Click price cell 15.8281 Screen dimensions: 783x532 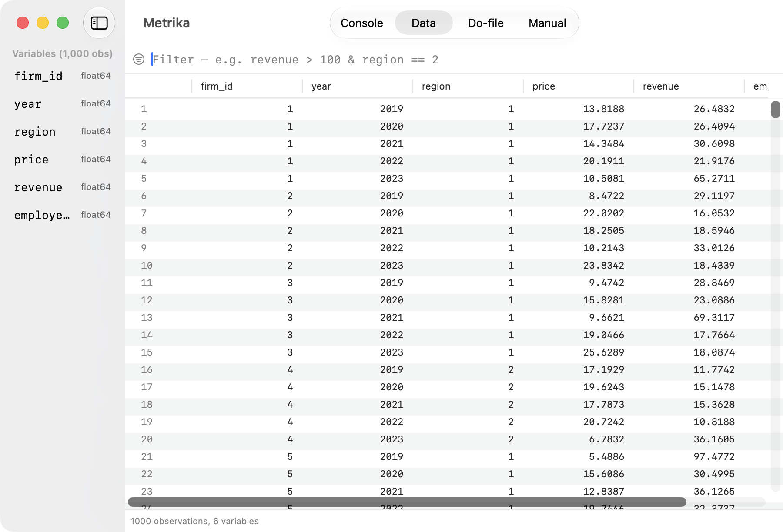click(x=603, y=300)
